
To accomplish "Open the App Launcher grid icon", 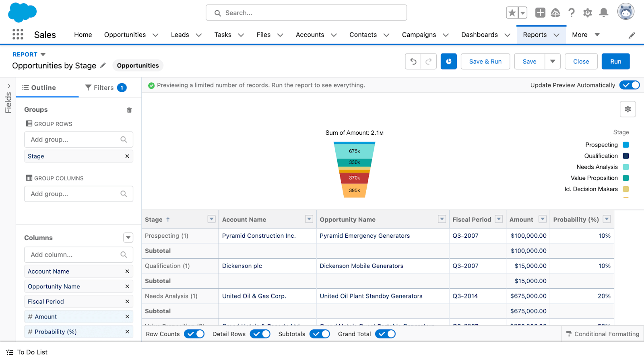I will click(x=18, y=35).
